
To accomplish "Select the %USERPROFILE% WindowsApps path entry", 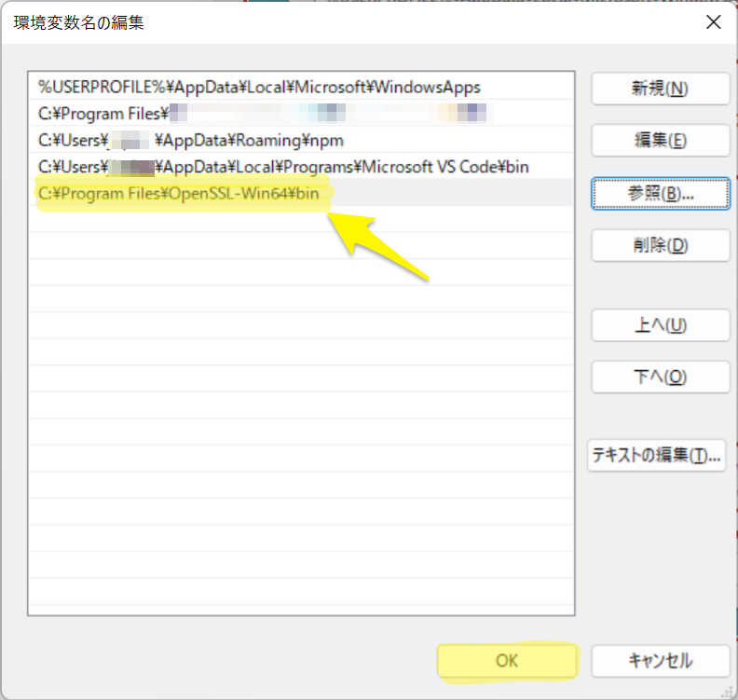I will pyautogui.click(x=301, y=87).
